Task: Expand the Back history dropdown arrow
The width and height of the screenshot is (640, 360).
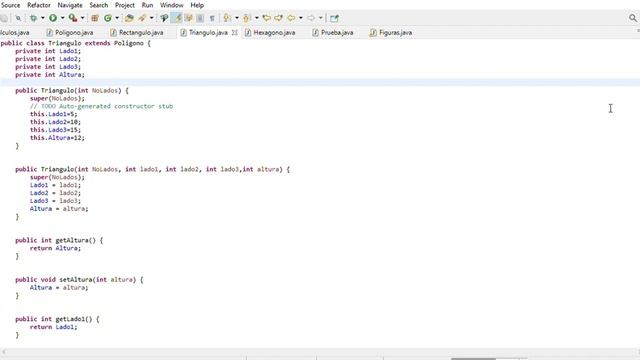Action: click(301, 18)
